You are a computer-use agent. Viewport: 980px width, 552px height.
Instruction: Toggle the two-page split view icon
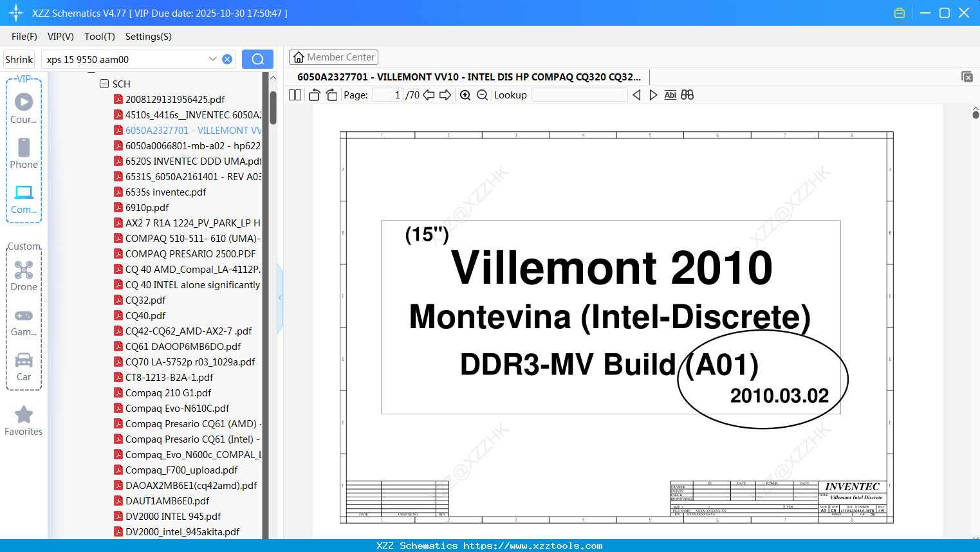click(x=295, y=95)
